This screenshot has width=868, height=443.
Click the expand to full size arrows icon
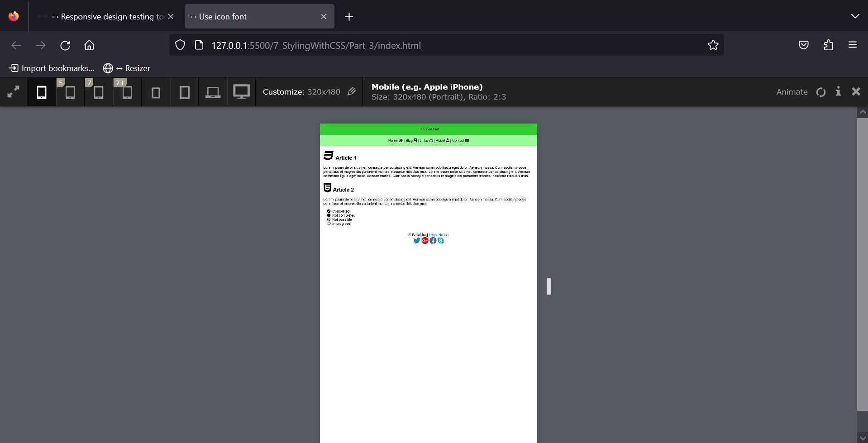click(x=14, y=92)
